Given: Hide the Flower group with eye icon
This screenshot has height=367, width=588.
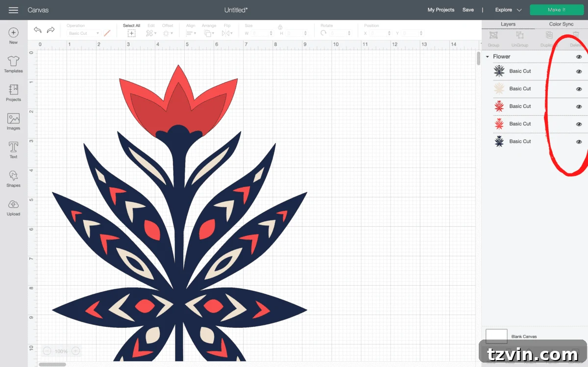Looking at the screenshot, I should 579,57.
